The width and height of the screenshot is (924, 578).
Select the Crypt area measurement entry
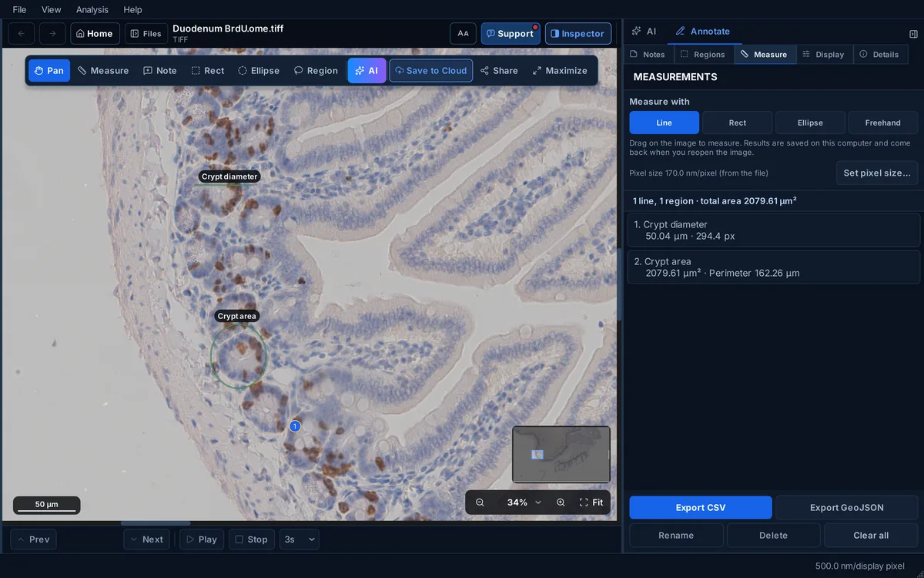[774, 267]
